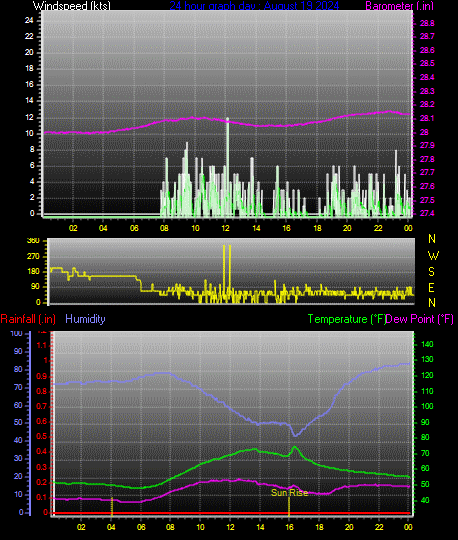Click hour 00 under the temperature chart
This screenshot has width=458, height=540.
408,527
